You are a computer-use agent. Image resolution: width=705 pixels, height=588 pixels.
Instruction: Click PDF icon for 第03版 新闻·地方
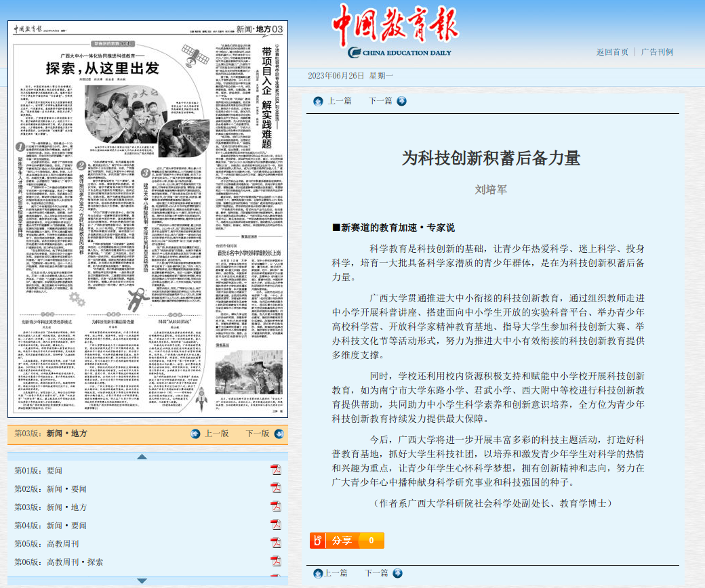[x=276, y=507]
